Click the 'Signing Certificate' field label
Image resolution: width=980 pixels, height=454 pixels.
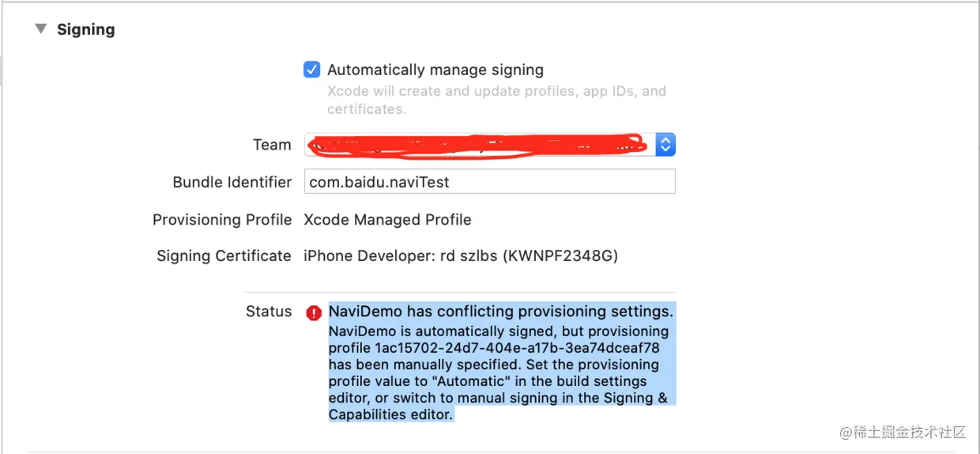(x=224, y=256)
